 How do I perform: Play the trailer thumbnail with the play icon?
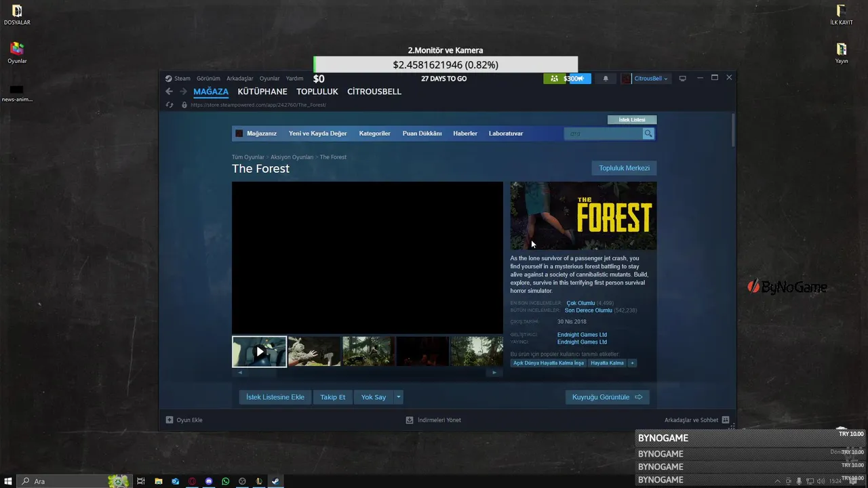(x=259, y=352)
